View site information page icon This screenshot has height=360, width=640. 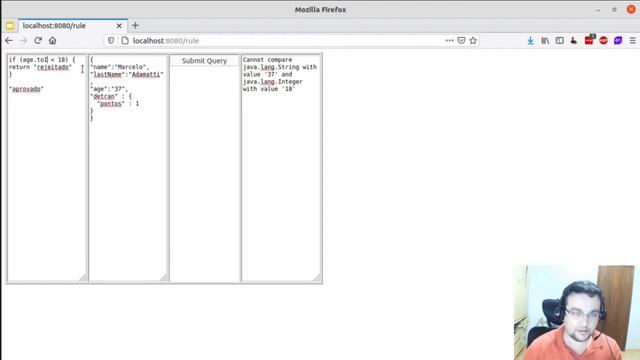[x=125, y=40]
